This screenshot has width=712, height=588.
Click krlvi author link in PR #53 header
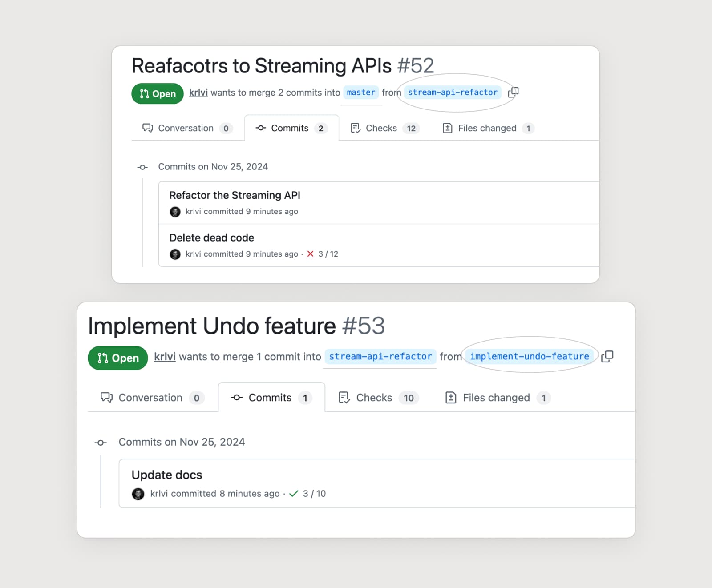tap(165, 357)
